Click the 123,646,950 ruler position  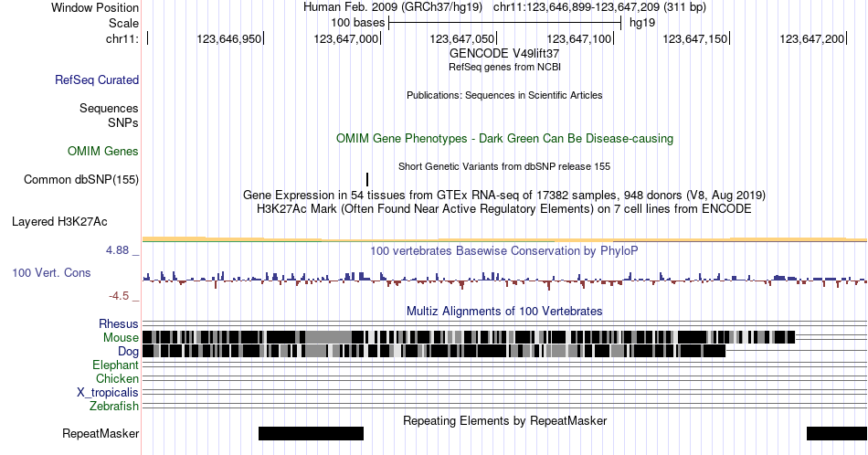click(x=229, y=38)
